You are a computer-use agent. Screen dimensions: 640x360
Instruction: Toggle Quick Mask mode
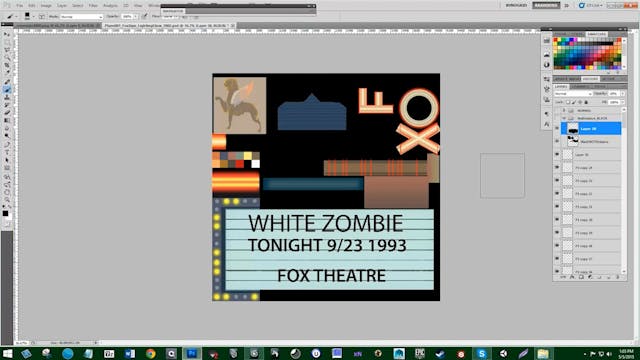(7, 224)
